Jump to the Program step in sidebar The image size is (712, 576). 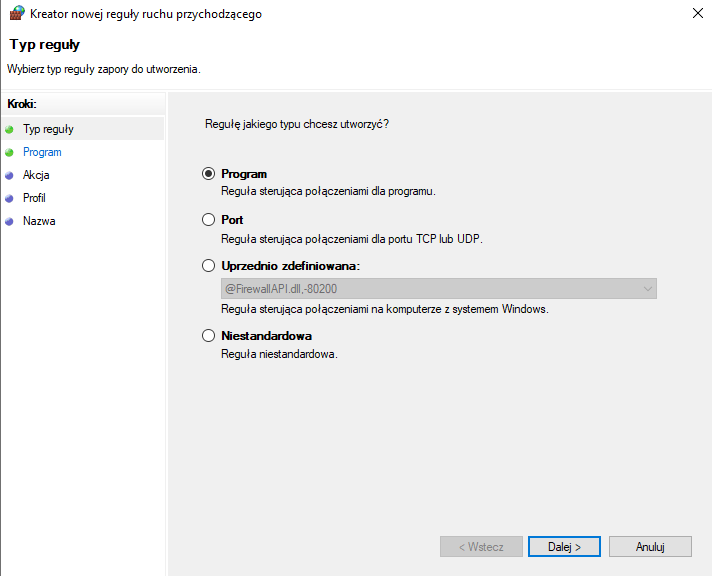pos(42,152)
